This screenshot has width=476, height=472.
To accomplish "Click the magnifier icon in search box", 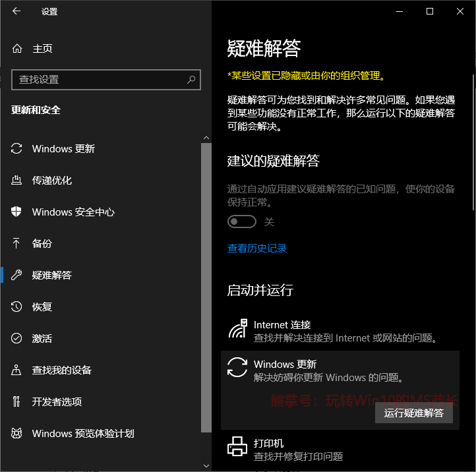I will coord(191,80).
